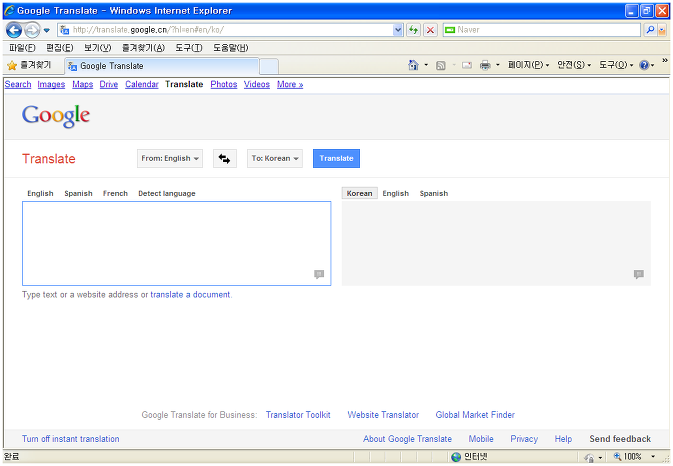This screenshot has height=466, width=673.
Task: Open the From: English language dropdown
Action: coord(170,158)
